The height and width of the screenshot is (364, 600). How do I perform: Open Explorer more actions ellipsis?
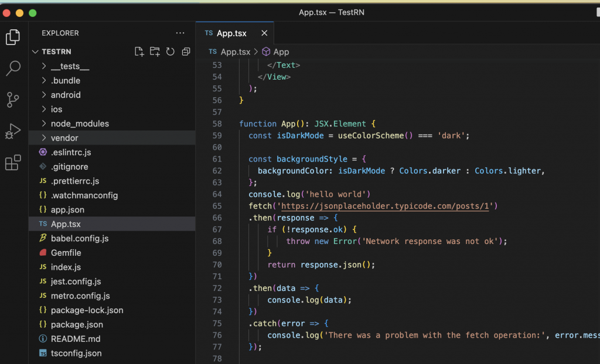(x=180, y=33)
